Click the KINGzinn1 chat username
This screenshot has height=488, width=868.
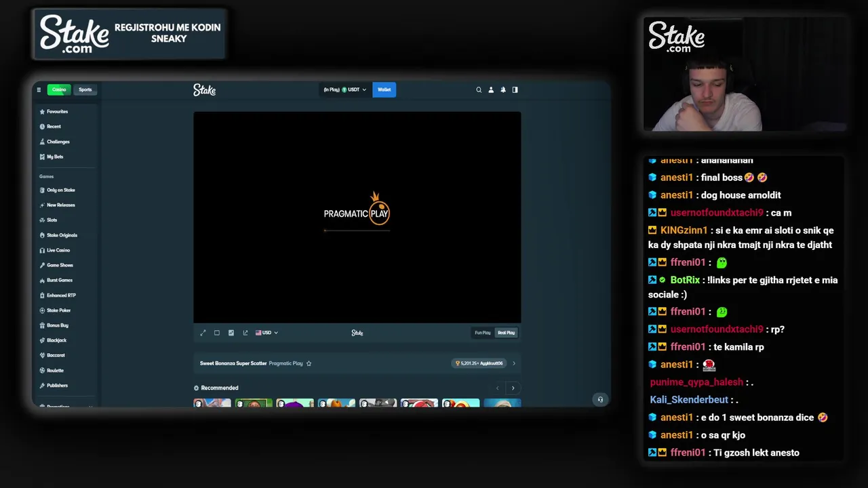coord(684,230)
